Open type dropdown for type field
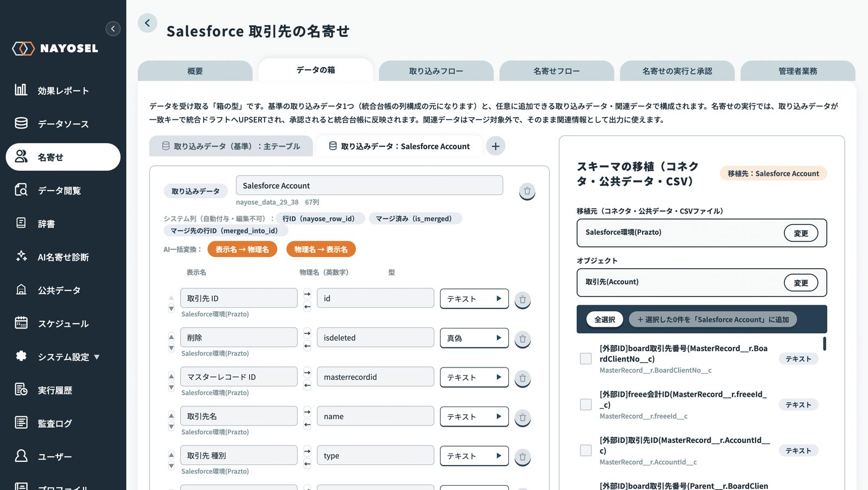868x490 pixels. pos(474,456)
